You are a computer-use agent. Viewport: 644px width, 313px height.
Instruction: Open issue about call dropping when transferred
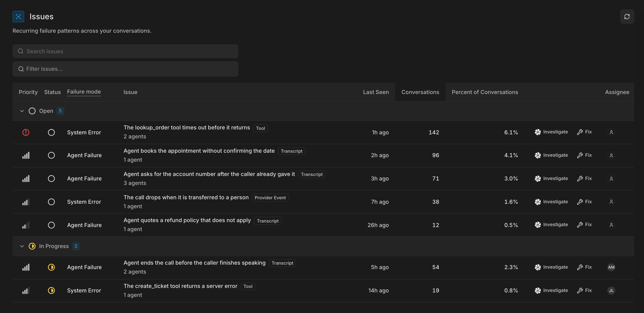point(186,197)
